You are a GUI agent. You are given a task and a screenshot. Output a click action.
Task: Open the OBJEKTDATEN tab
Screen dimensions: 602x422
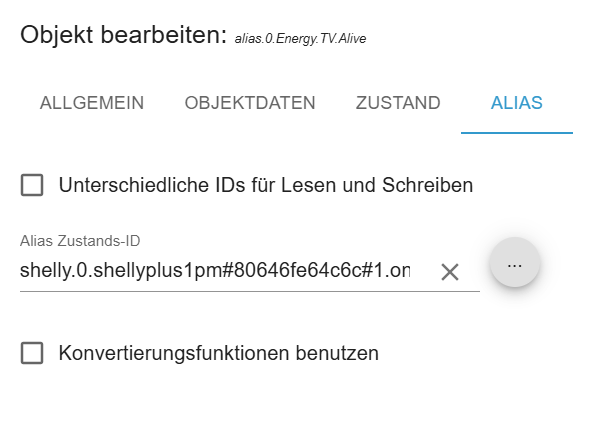pos(250,103)
